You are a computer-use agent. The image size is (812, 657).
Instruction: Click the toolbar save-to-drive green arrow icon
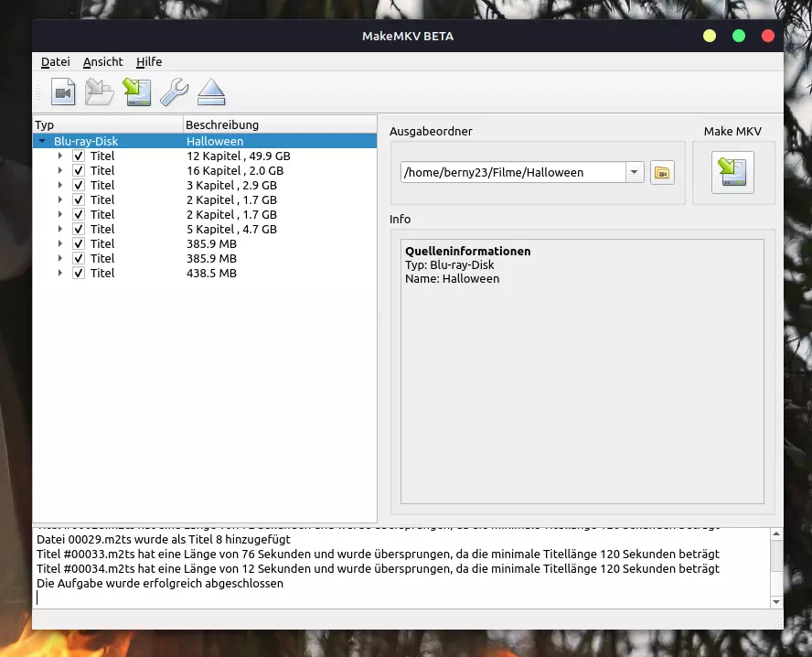point(137,92)
